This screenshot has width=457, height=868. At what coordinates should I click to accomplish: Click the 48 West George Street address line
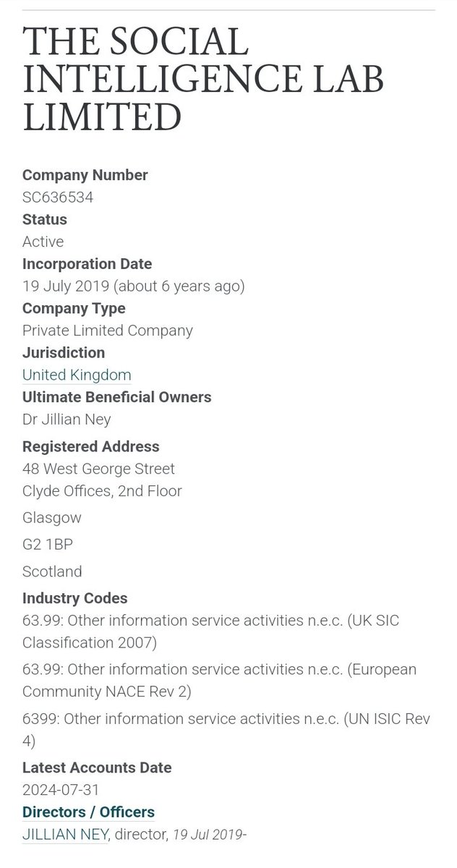(x=98, y=469)
